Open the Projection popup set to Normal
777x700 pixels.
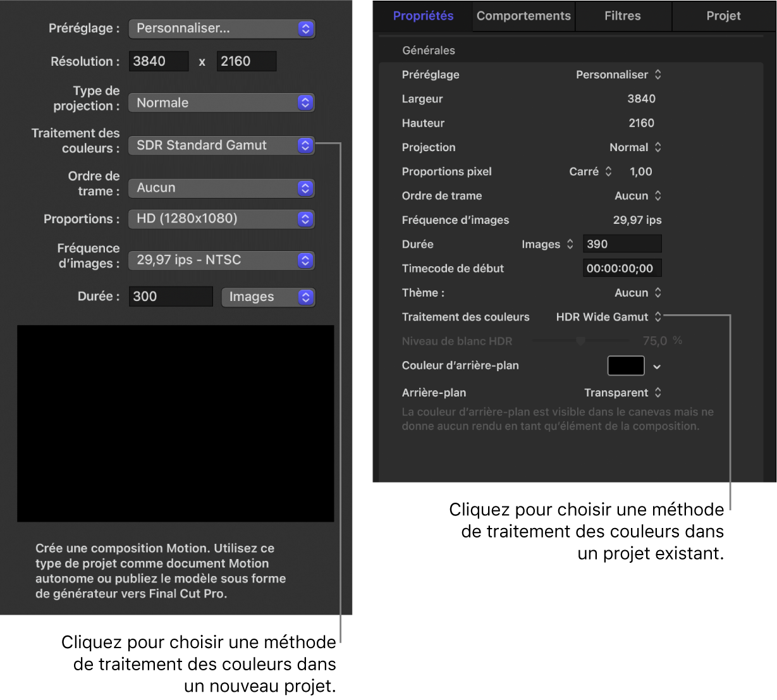[x=635, y=147]
